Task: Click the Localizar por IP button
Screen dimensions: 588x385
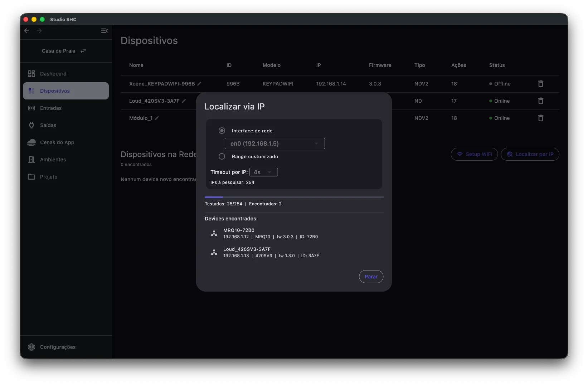Action: pos(530,154)
